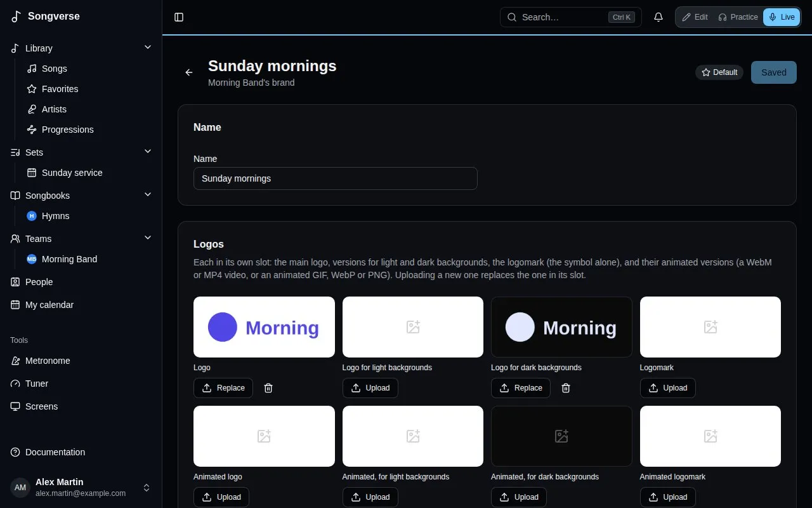Upload a Logo for light backgrounds
The image size is (812, 508).
(370, 388)
